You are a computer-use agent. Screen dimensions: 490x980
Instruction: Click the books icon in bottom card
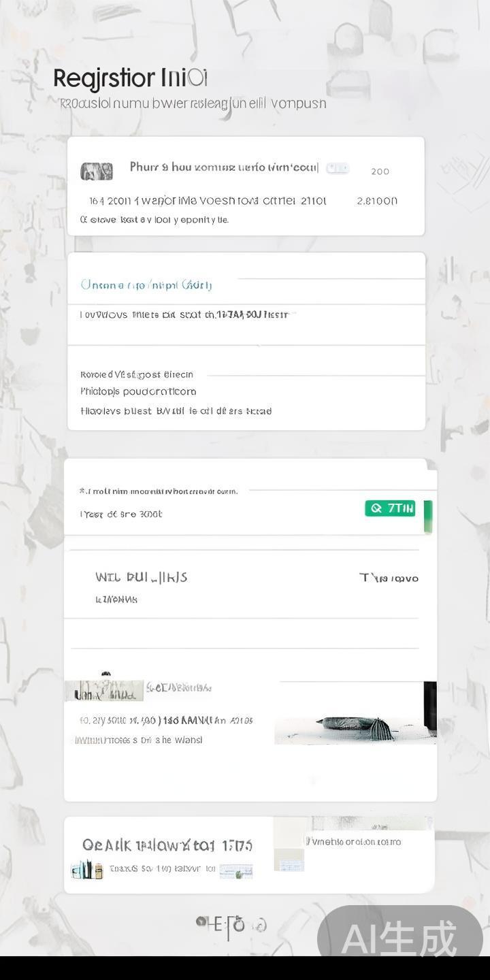coord(87,870)
